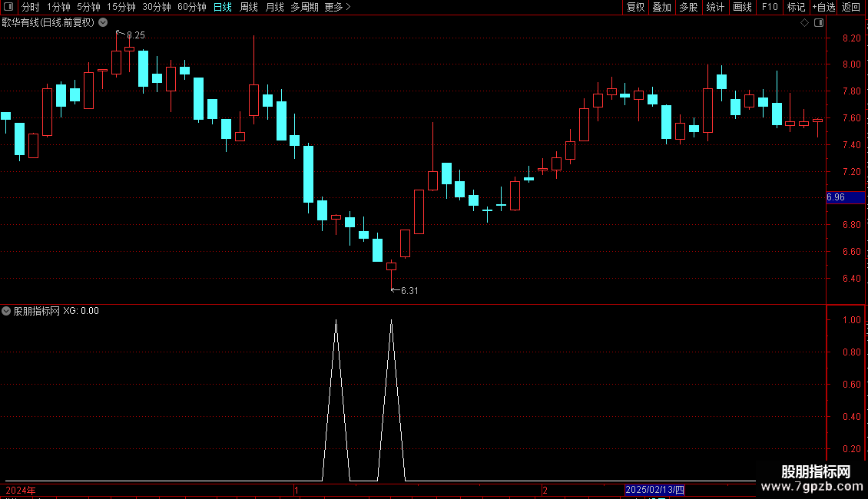Open the 多股 multi-stock view
Image resolution: width=868 pixels, height=499 pixels.
[x=688, y=7]
